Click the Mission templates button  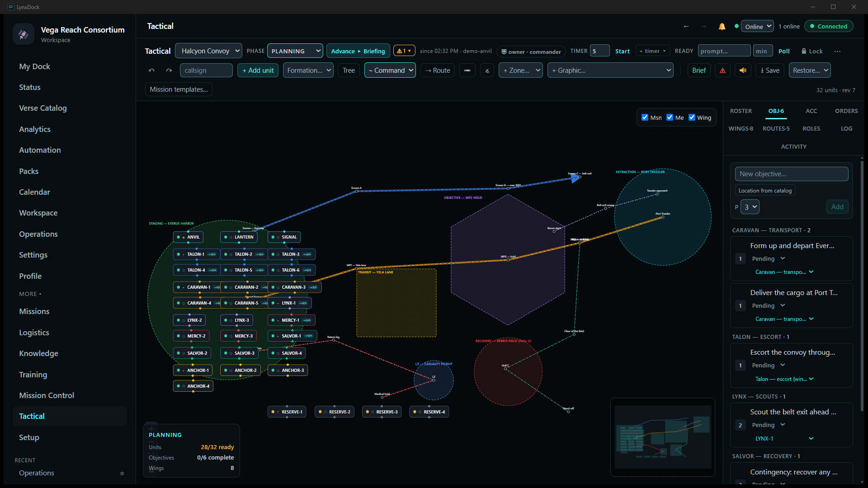(179, 89)
